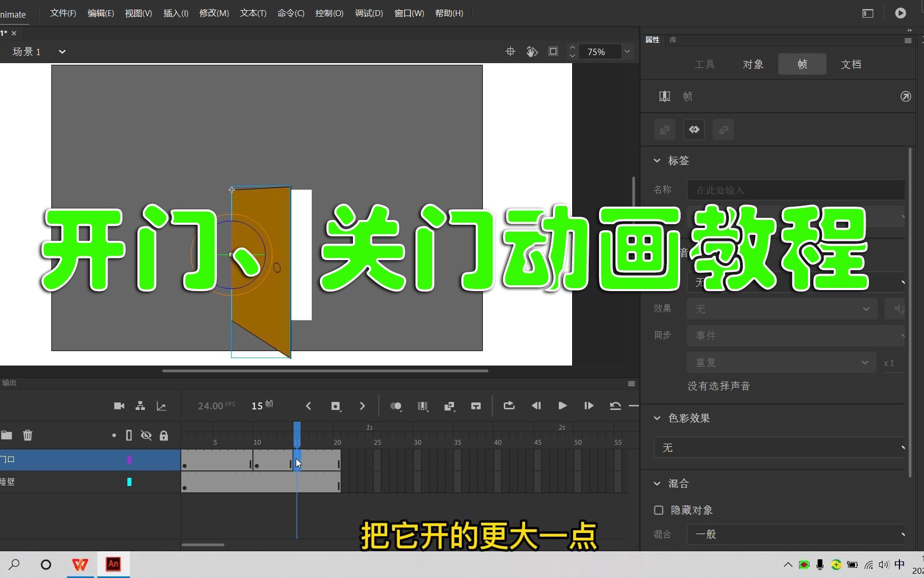Click the 库 panel tab
The image size is (924, 578).
674,40
